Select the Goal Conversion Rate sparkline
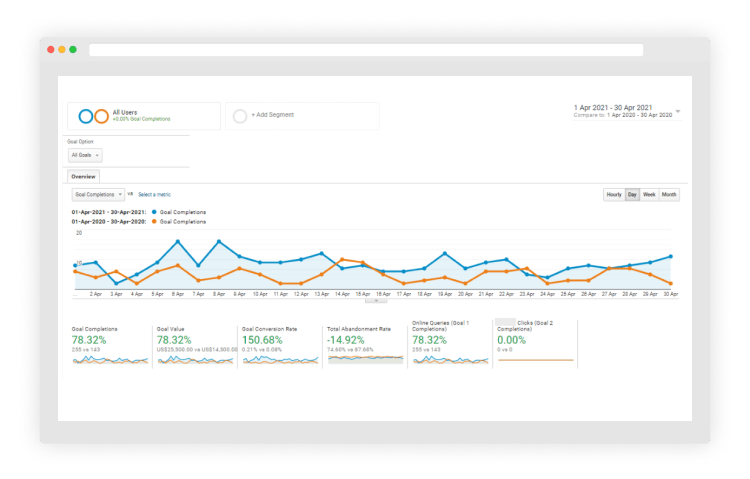 click(x=280, y=359)
